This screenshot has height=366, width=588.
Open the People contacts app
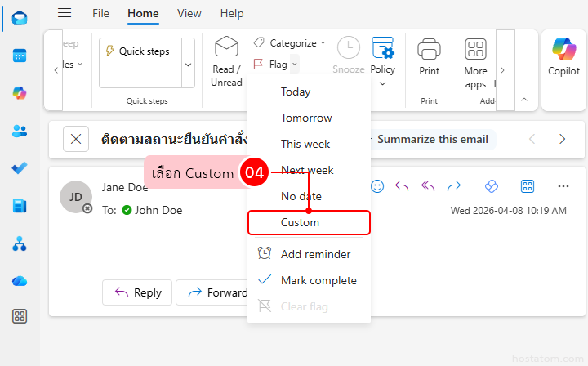(20, 131)
